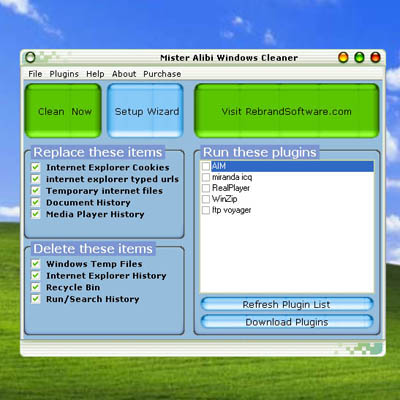Viewport: 400px width, 400px height.
Task: Click the orange round window button
Action: [x=343, y=58]
